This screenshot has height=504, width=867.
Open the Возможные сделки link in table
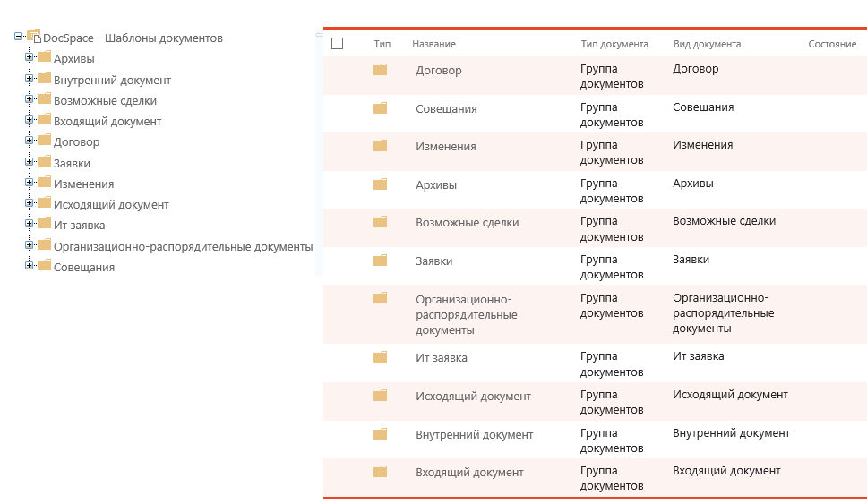pyautogui.click(x=468, y=223)
